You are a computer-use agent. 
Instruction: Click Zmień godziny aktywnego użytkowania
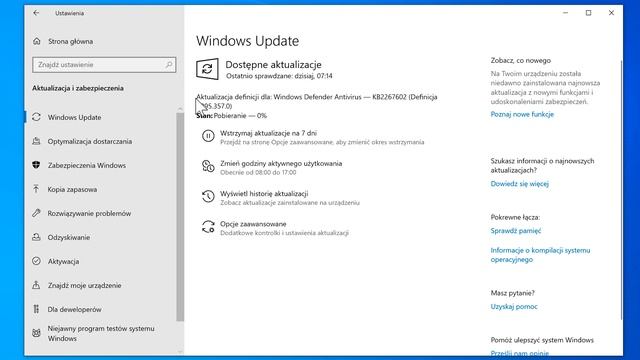tap(281, 163)
